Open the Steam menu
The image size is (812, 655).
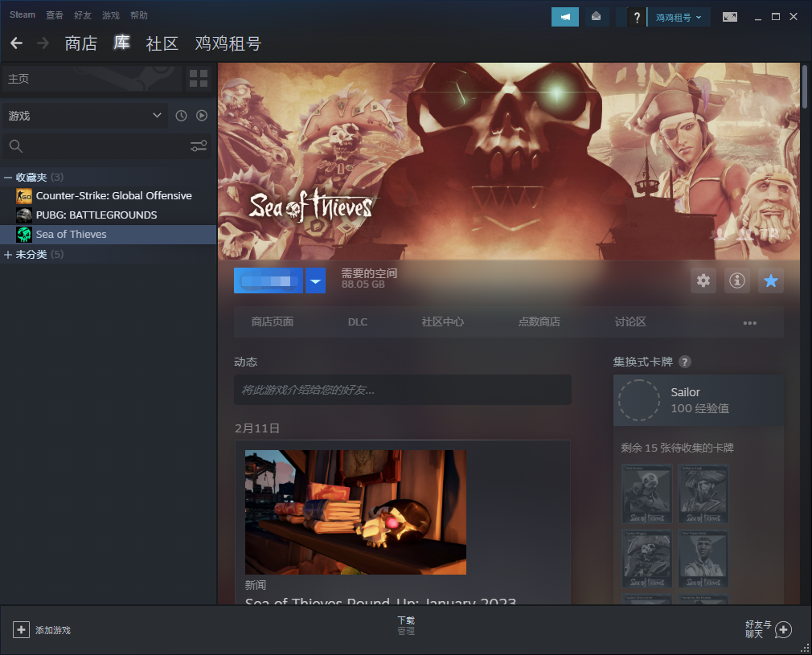(23, 15)
